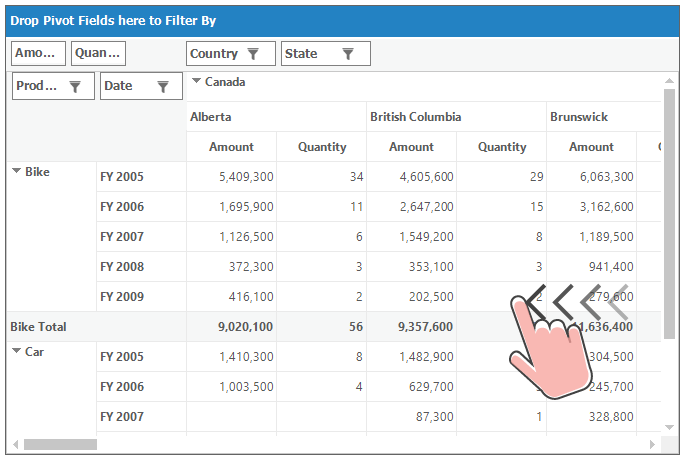Viewport: 685px width, 459px height.
Task: Click the vertical scrollbar down arrow
Action: pos(669,427)
